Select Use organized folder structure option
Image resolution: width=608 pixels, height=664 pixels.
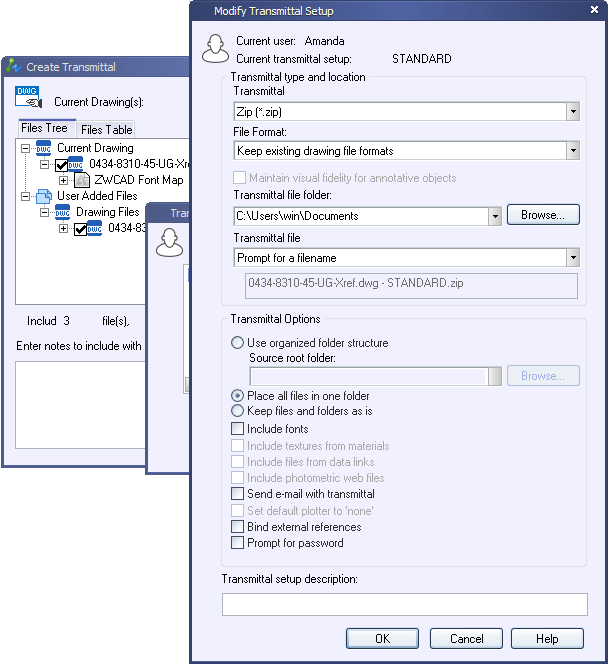tap(237, 342)
